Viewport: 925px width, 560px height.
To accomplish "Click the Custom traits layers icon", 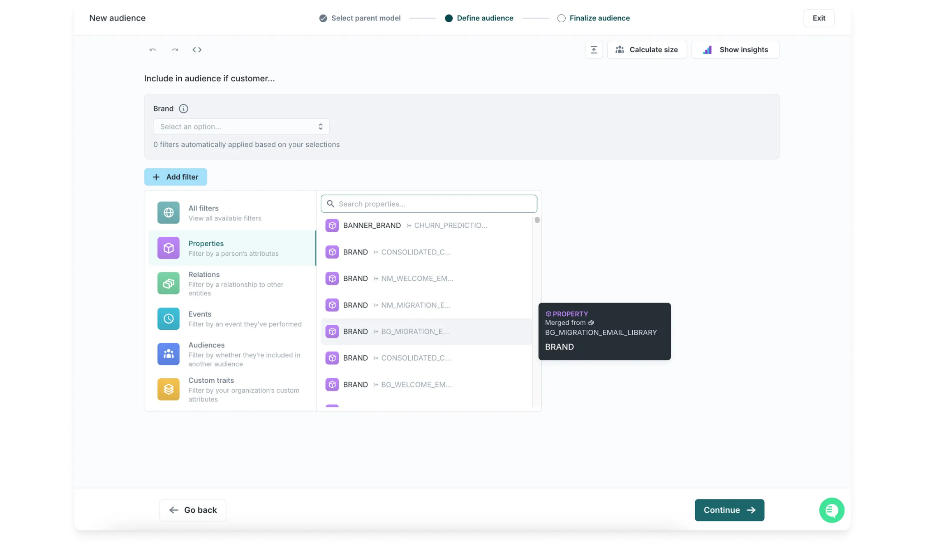I will 168,389.
